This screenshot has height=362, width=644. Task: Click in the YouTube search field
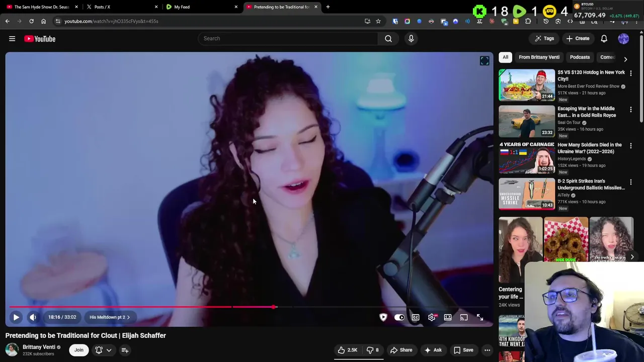click(288, 38)
